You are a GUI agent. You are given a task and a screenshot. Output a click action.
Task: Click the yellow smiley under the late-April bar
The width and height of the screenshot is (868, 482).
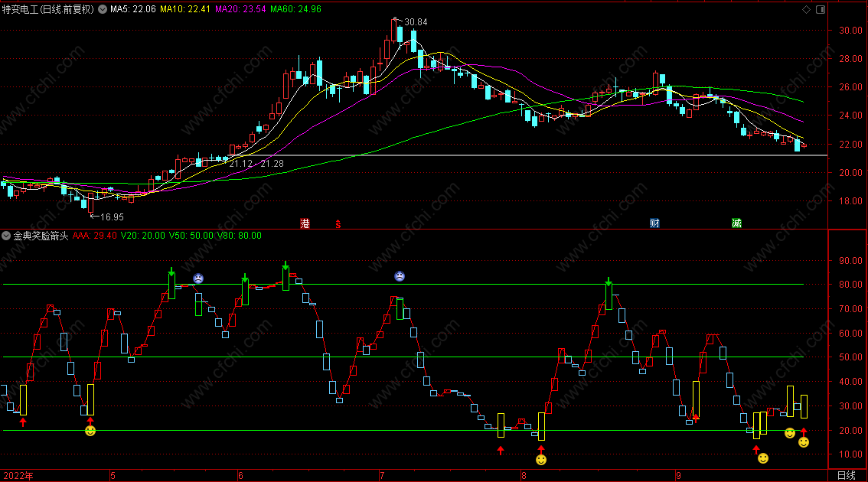point(90,431)
